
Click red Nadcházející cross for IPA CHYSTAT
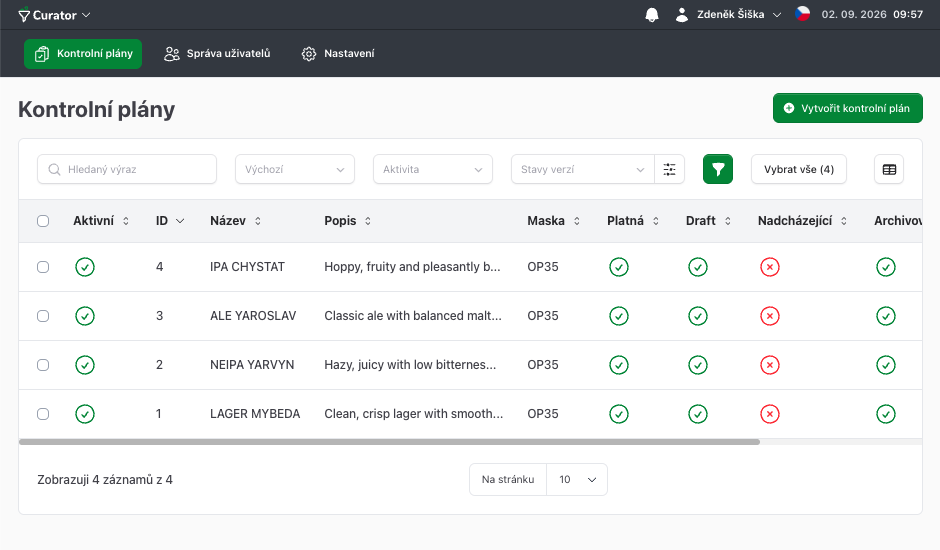click(770, 267)
